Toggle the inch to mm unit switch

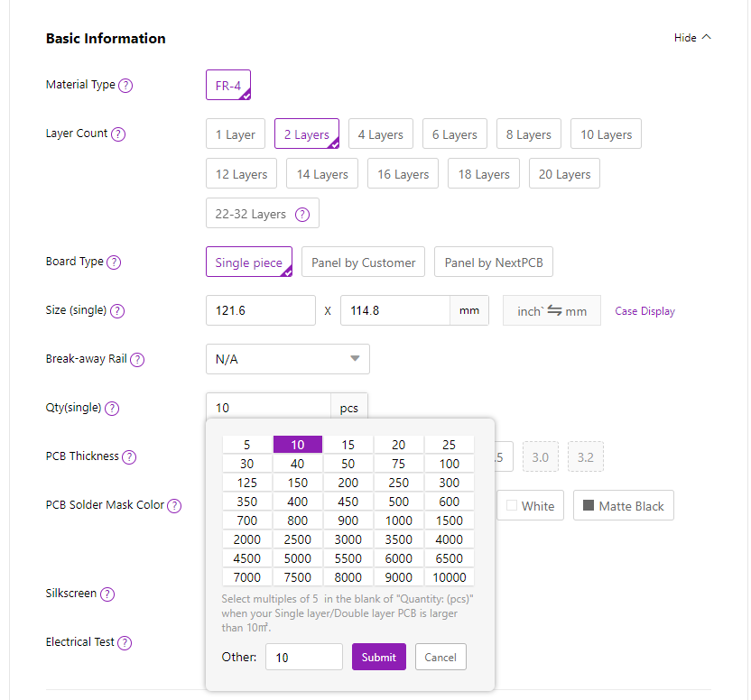coord(552,311)
